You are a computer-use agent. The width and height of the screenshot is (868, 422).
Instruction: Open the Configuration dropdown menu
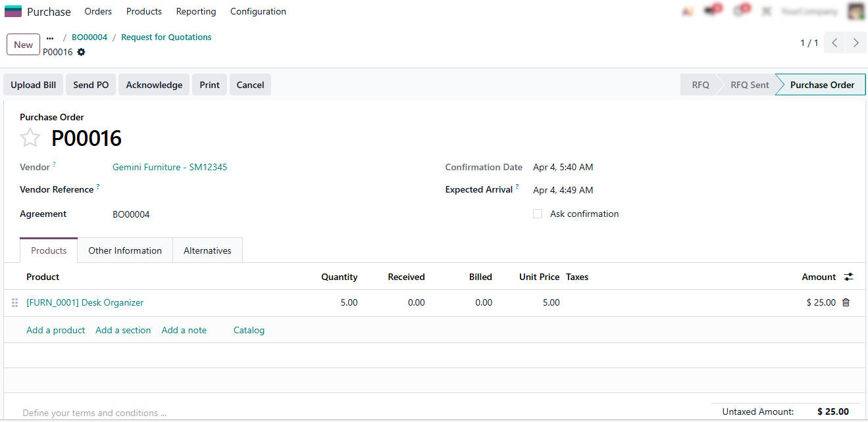(258, 11)
